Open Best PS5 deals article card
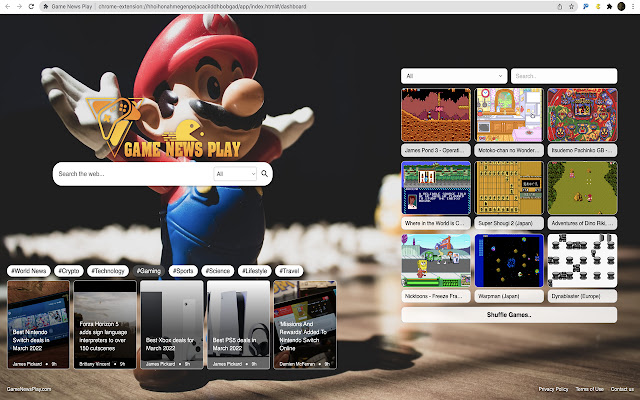The width and height of the screenshot is (640, 400). (238, 324)
